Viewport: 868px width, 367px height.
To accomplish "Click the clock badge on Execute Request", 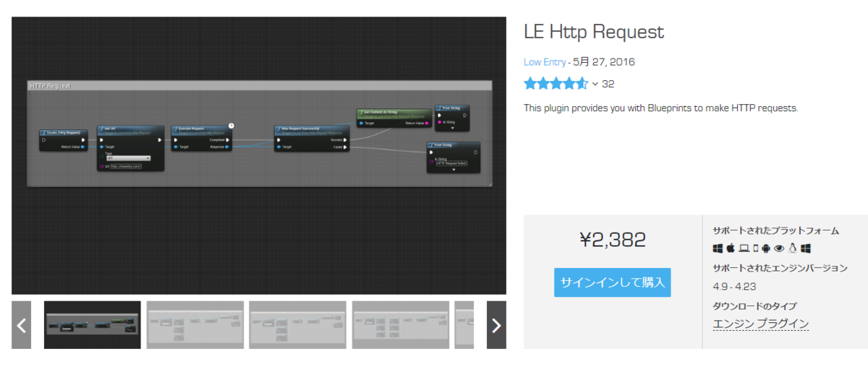I will (231, 126).
